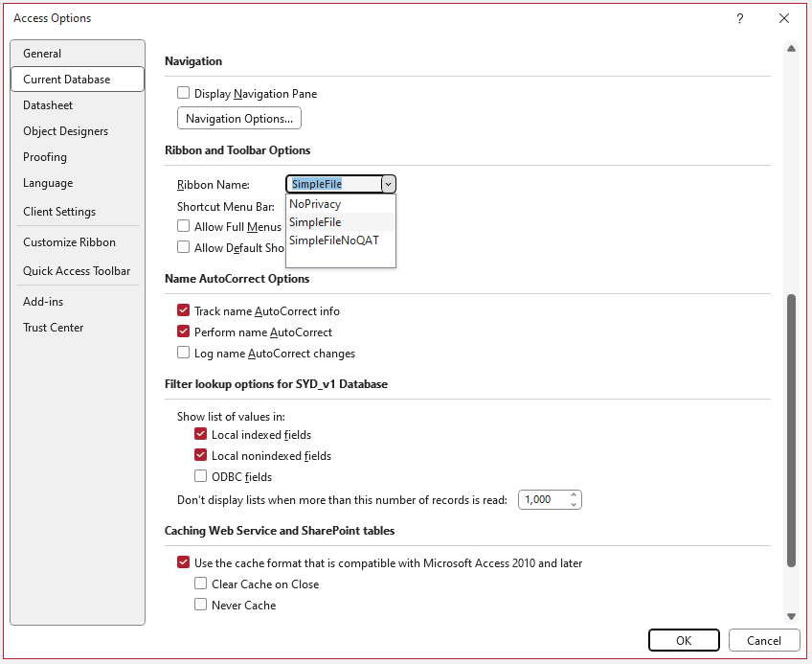Go to Language settings category
Image resolution: width=812 pixels, height=664 pixels.
pyautogui.click(x=78, y=183)
